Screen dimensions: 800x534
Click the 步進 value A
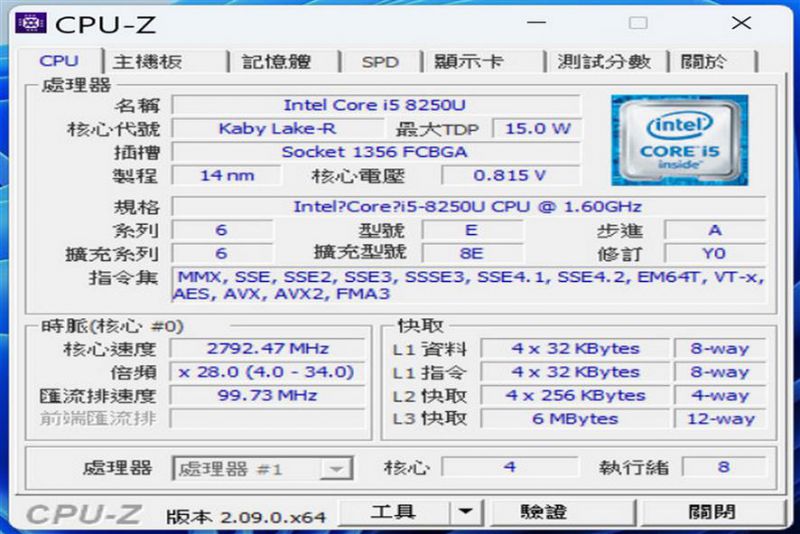click(x=715, y=230)
